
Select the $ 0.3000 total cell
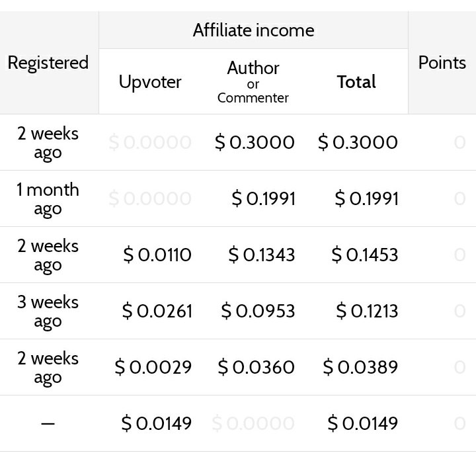click(x=358, y=142)
